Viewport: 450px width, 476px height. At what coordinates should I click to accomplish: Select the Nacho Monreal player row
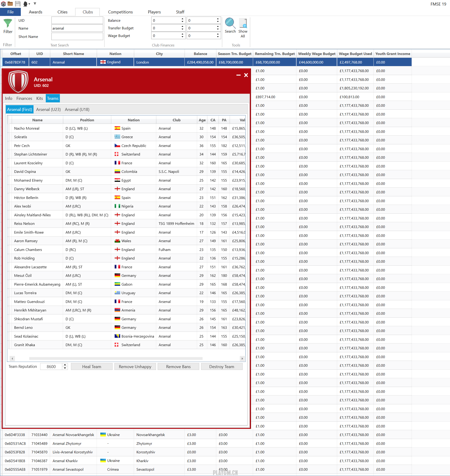point(127,128)
